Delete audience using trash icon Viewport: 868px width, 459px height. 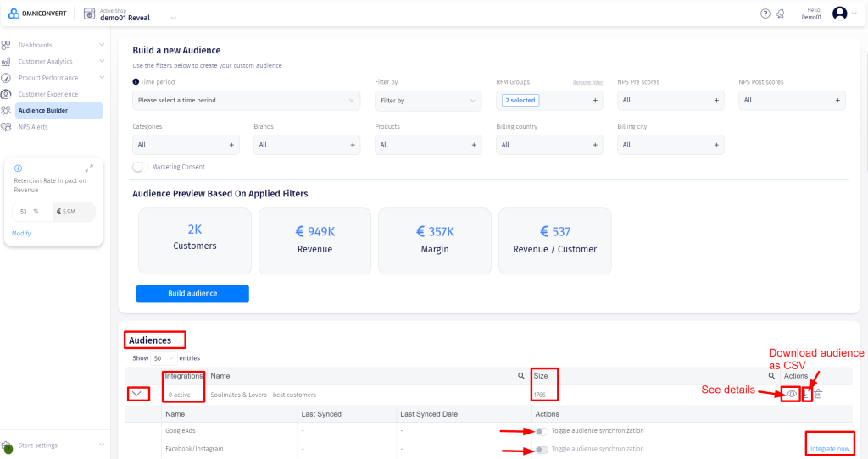point(818,394)
